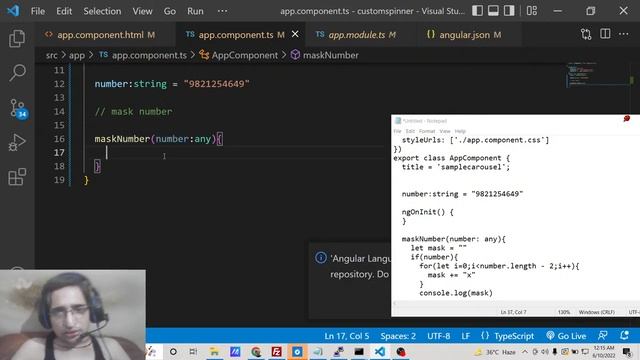
Task: Click the VS Code logo icon
Action: tap(13, 11)
